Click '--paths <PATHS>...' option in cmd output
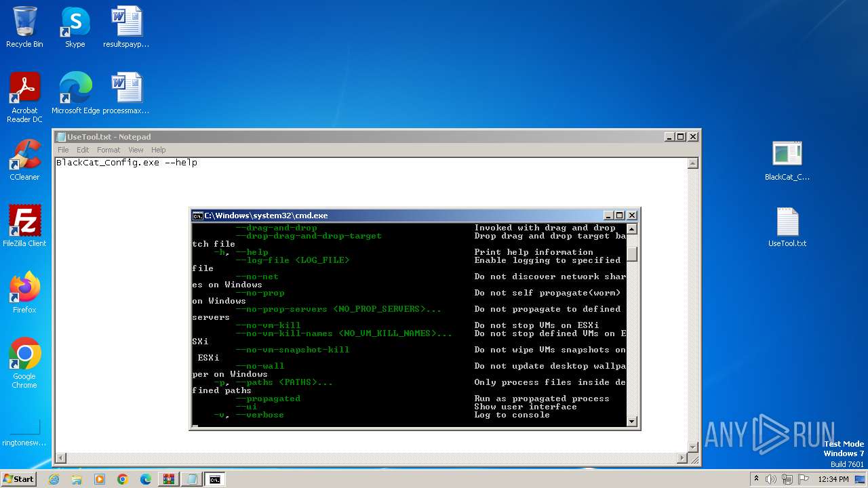Screen dimensions: 868x488 pyautogui.click(x=284, y=382)
